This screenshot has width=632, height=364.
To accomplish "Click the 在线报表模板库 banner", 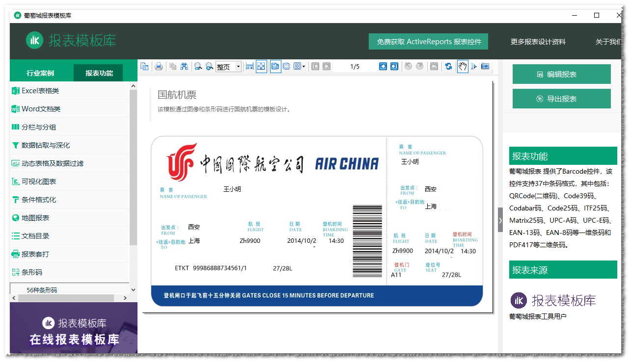I will click(x=74, y=327).
